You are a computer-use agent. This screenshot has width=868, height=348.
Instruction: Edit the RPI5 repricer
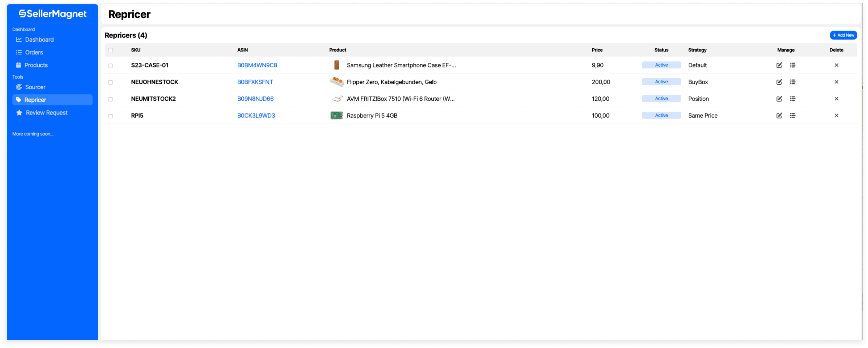(x=779, y=116)
